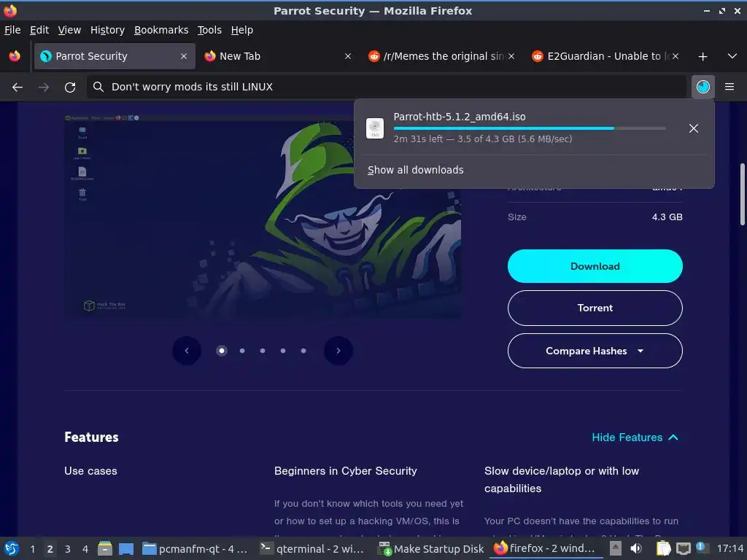Screen dimensions: 747x560
Task: Select the second carousel dot
Action: 242,351
